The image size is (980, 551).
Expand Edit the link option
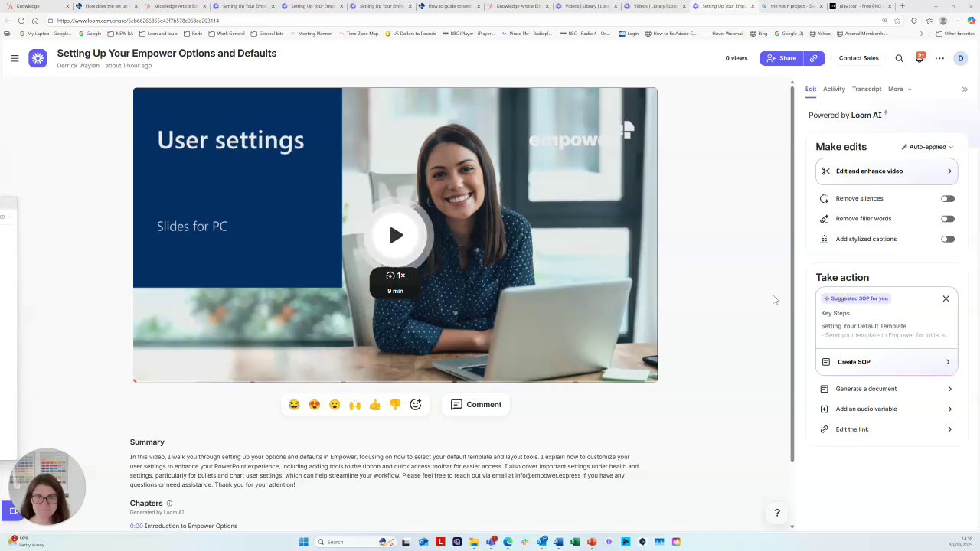[x=887, y=429]
